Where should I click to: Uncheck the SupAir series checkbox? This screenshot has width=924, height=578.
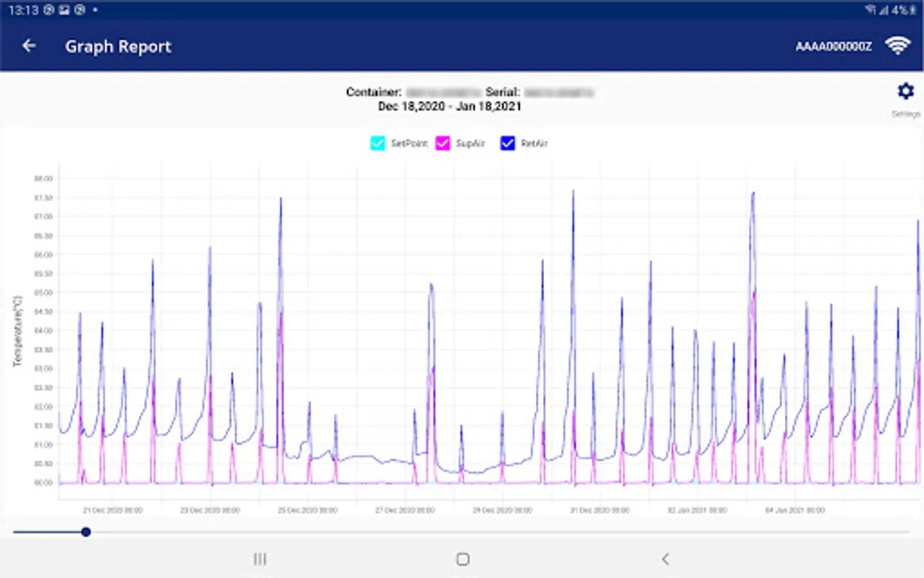(443, 143)
